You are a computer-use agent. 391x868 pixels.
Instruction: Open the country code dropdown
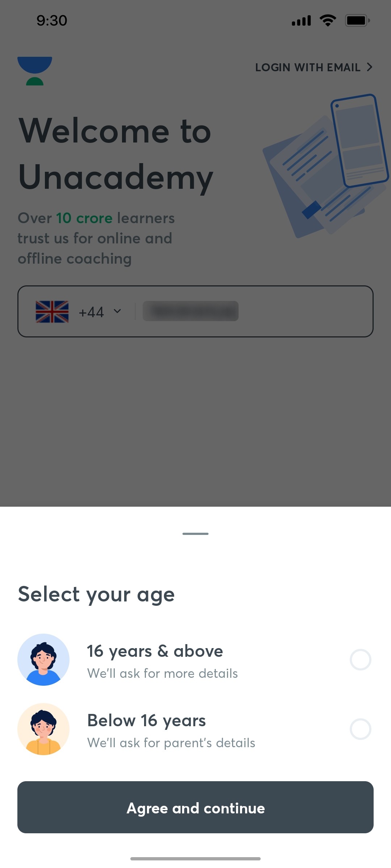point(91,311)
